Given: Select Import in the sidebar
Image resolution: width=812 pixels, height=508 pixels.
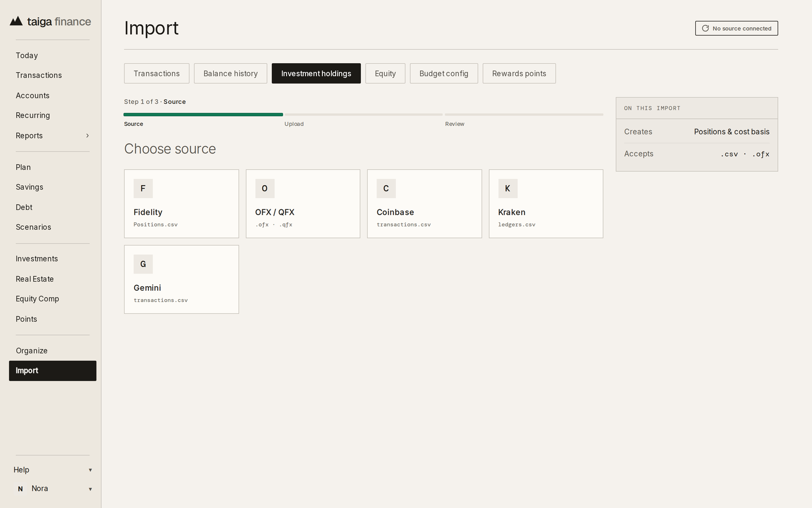Looking at the screenshot, I should pyautogui.click(x=52, y=371).
